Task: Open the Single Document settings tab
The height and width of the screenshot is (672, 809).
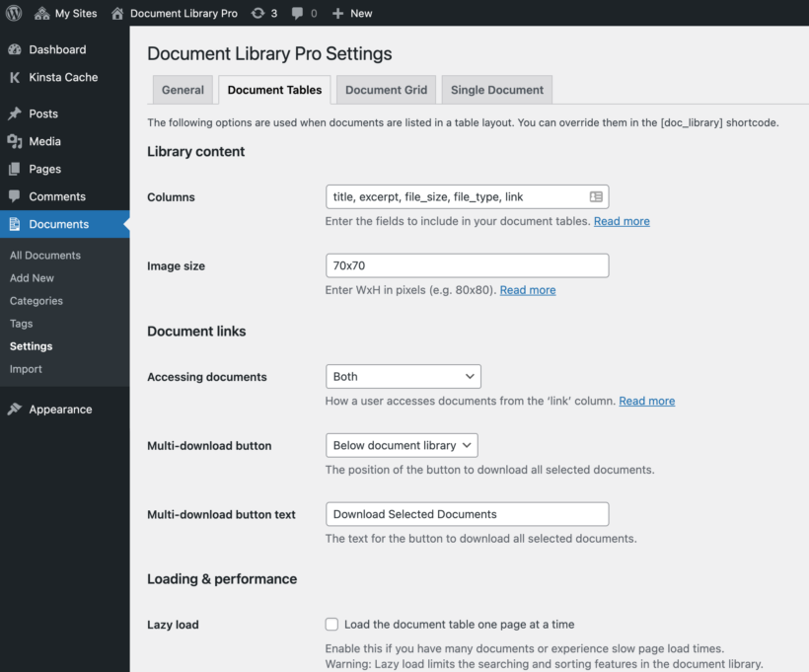Action: (x=496, y=89)
